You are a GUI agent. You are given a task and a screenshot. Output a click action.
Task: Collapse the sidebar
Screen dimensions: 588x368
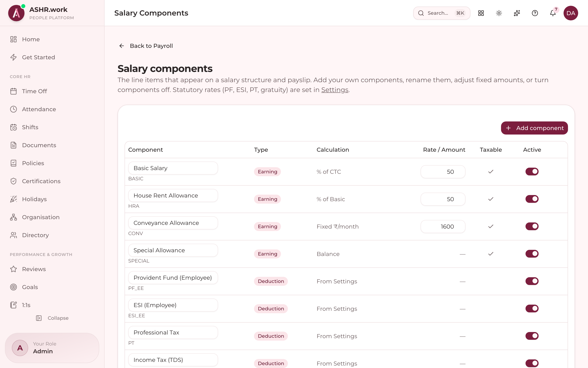point(52,318)
